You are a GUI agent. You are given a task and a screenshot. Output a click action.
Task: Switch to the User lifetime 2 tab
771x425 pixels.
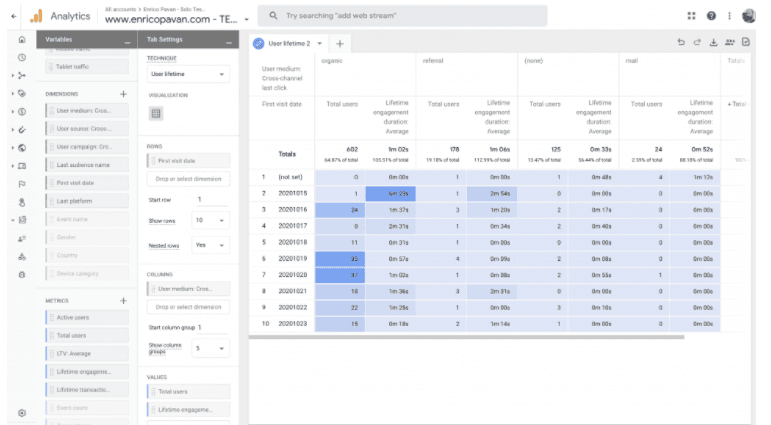(287, 44)
